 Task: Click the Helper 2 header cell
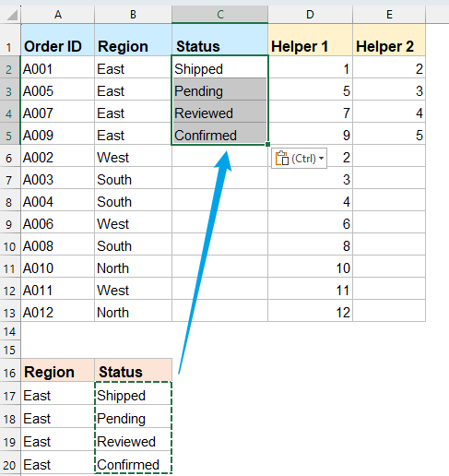click(389, 40)
